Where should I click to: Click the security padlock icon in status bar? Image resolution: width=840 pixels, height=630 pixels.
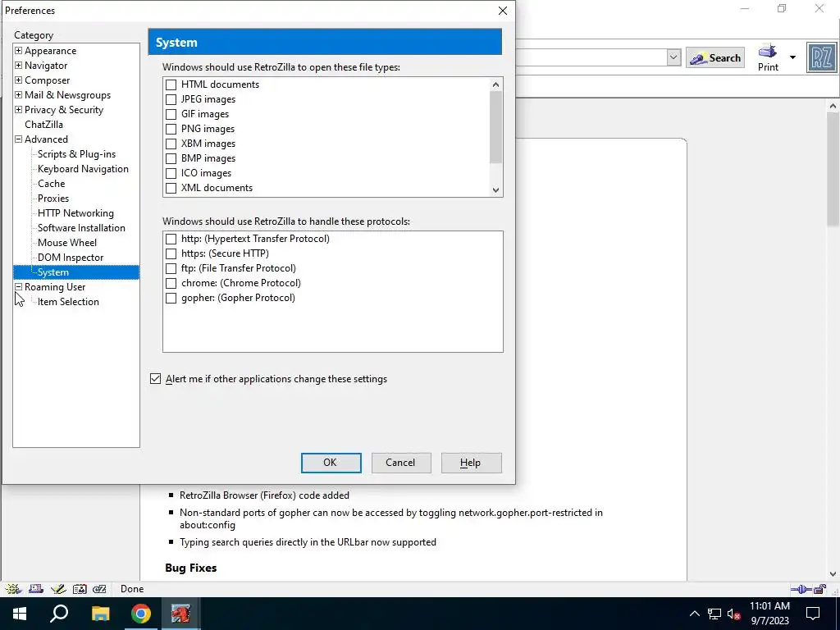(x=819, y=589)
